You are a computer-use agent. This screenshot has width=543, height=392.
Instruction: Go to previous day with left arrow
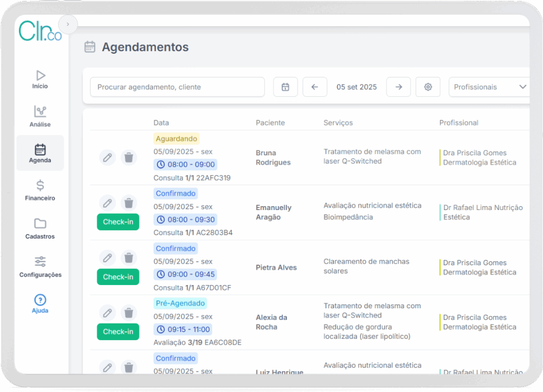pyautogui.click(x=315, y=87)
